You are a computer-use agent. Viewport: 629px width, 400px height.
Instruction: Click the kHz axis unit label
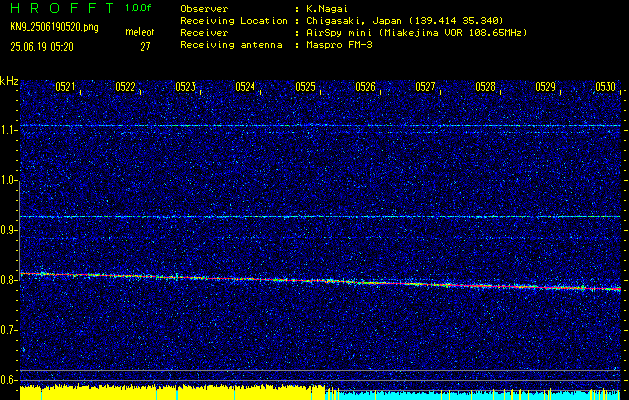[9, 81]
